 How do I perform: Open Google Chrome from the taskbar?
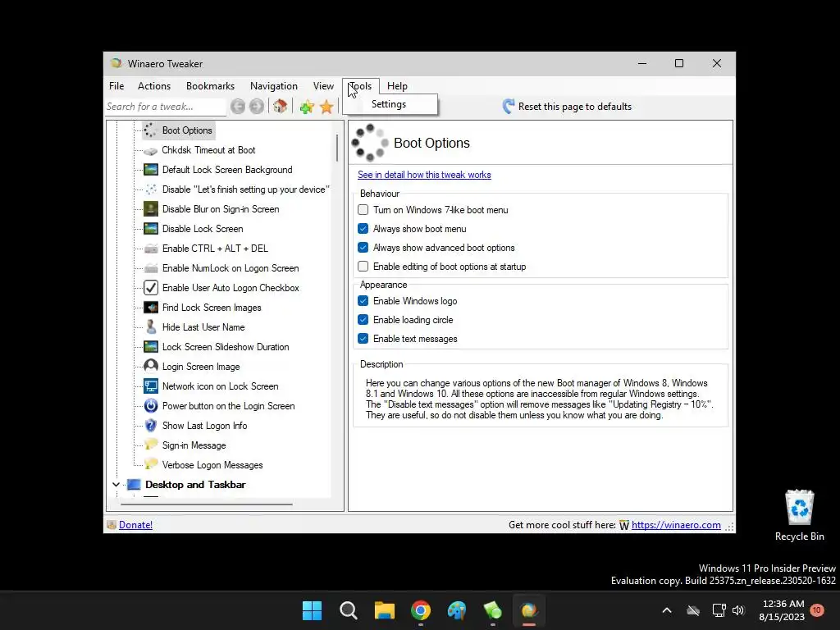click(421, 610)
